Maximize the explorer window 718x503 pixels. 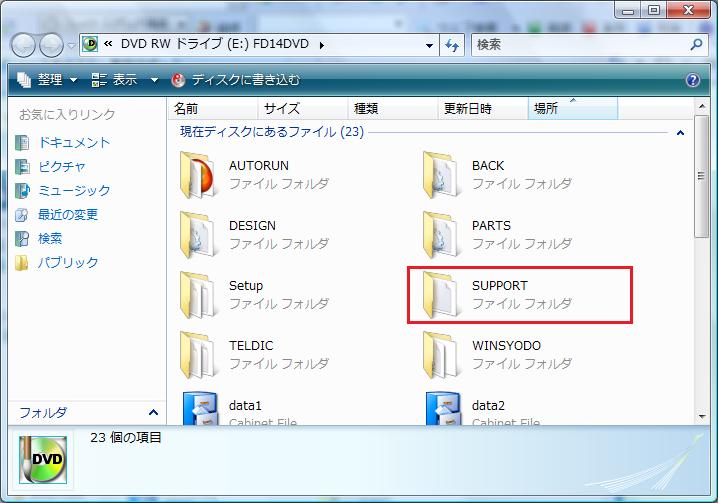click(x=654, y=10)
